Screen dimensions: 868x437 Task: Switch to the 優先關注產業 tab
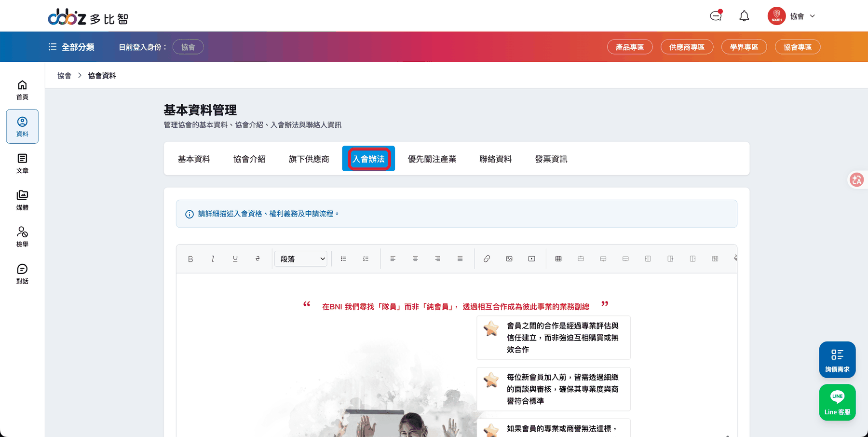pos(432,159)
